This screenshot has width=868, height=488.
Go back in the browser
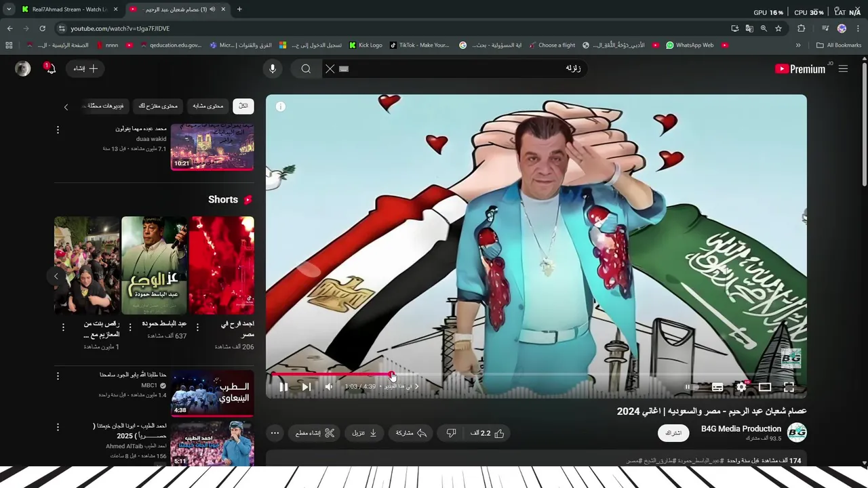pos(9,28)
